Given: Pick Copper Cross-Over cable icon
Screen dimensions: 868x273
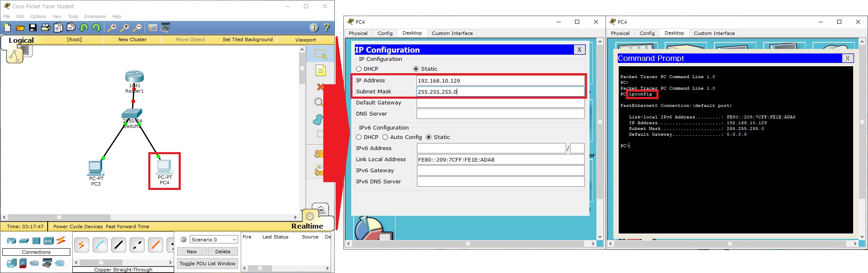Looking at the screenshot, I should click(137, 245).
